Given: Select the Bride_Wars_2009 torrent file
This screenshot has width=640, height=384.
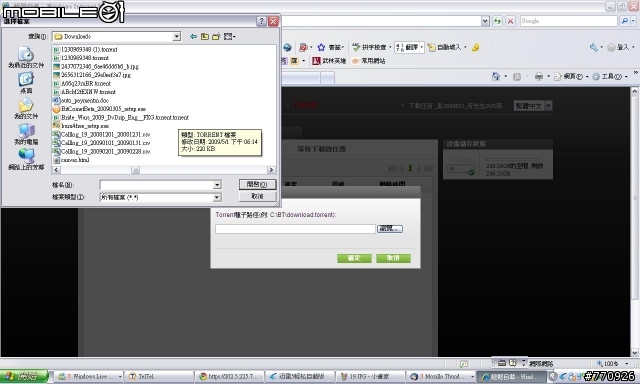Looking at the screenshot, I should point(121,118).
